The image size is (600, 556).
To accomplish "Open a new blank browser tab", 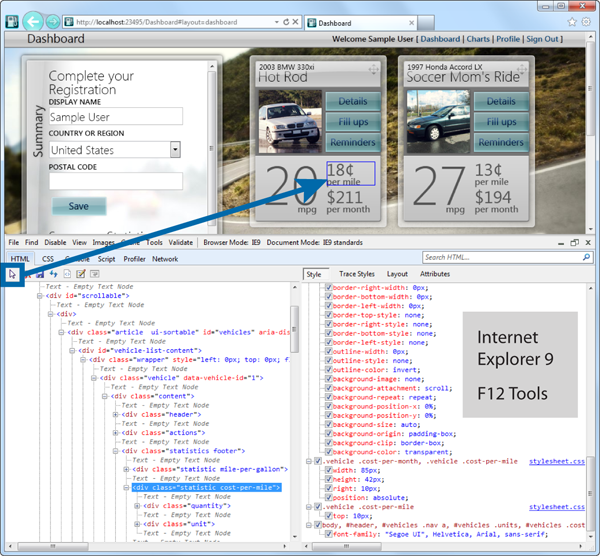I will (426, 23).
